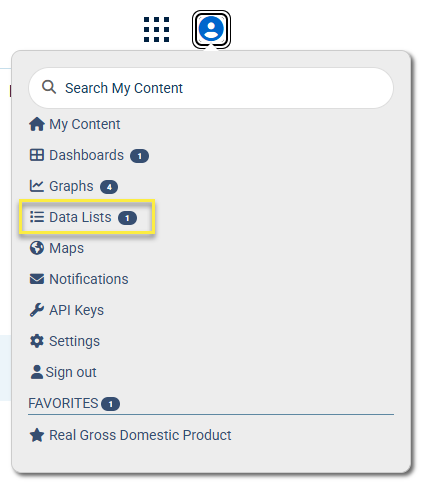Click the Graphs count badge
Screen dimensions: 428x490
tap(109, 187)
